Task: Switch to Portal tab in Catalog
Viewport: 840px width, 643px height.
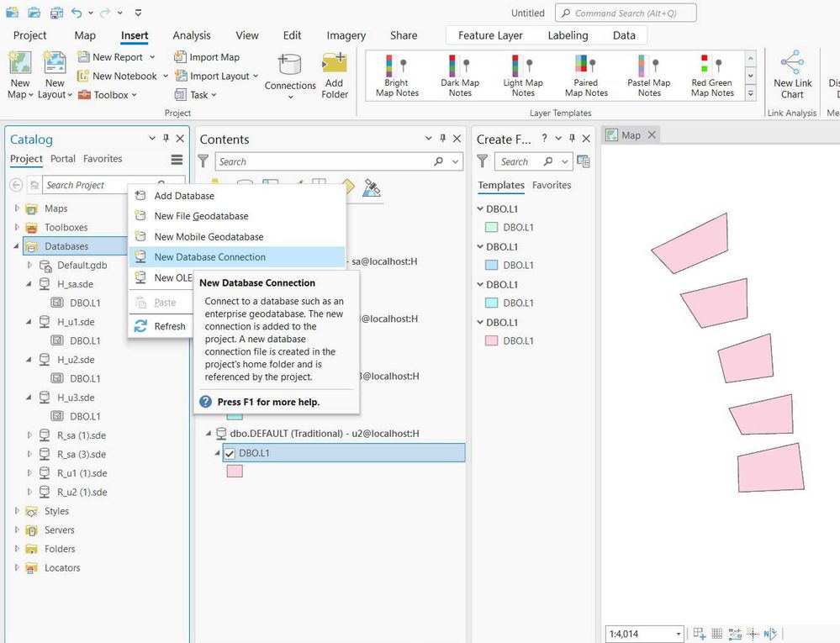Action: 63,159
